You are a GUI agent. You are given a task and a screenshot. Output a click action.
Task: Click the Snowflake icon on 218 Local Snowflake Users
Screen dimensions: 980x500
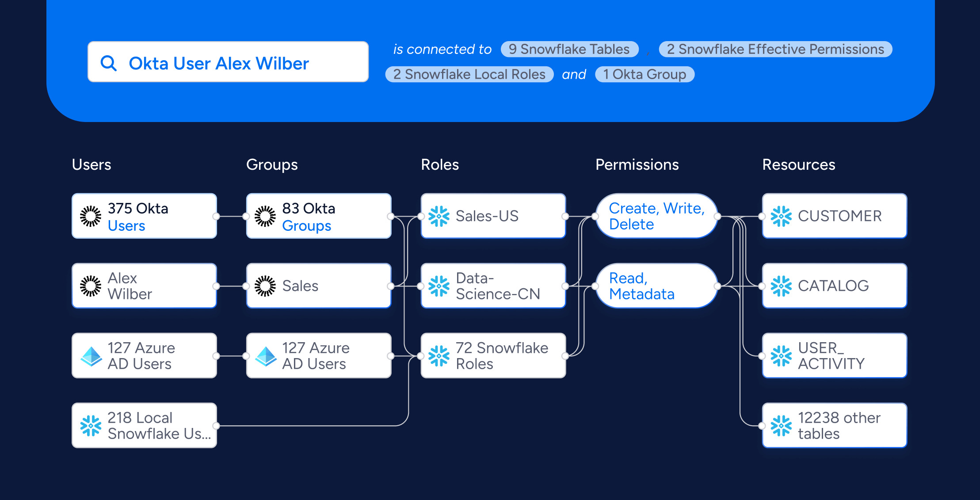pos(91,426)
